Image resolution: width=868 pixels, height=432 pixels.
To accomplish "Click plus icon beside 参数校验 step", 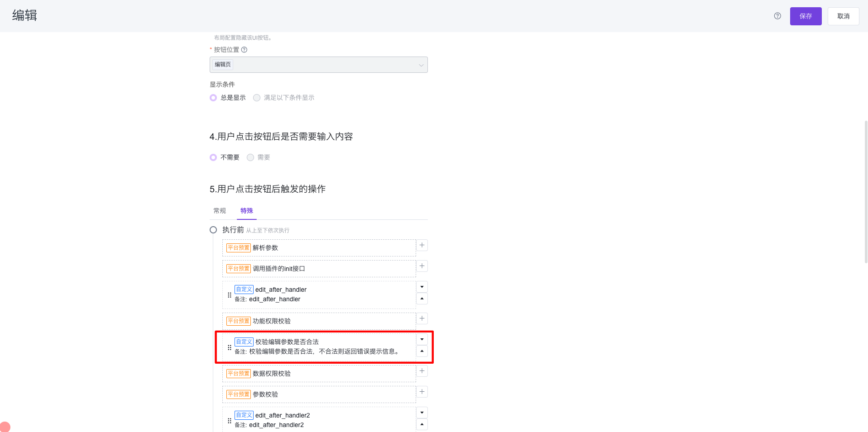I will (422, 392).
